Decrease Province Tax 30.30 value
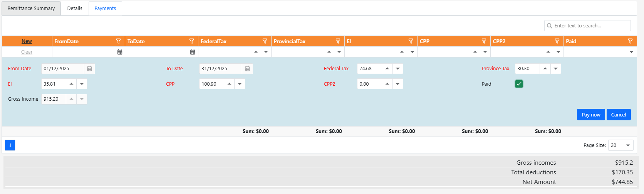 (555, 69)
